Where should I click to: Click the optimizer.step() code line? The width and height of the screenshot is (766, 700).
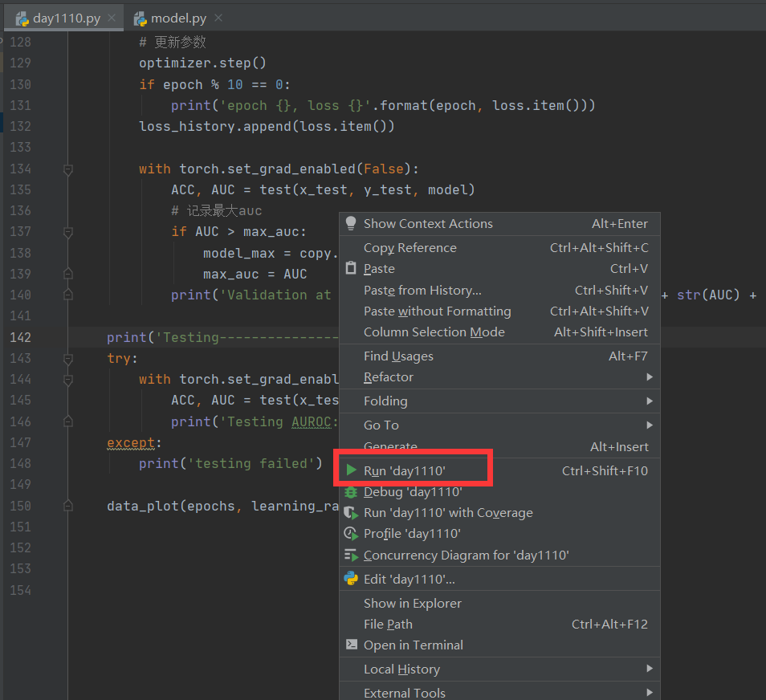pos(202,63)
